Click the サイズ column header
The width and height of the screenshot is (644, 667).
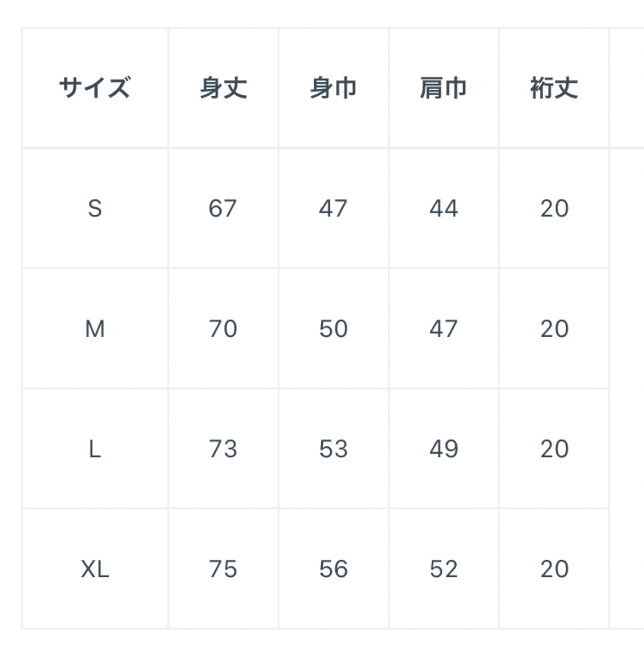[95, 88]
